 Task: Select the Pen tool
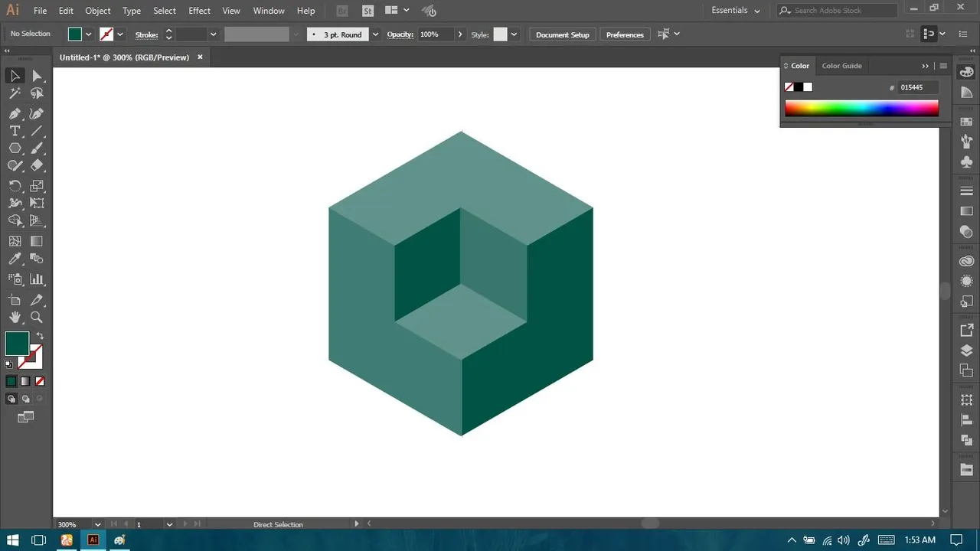(x=15, y=113)
